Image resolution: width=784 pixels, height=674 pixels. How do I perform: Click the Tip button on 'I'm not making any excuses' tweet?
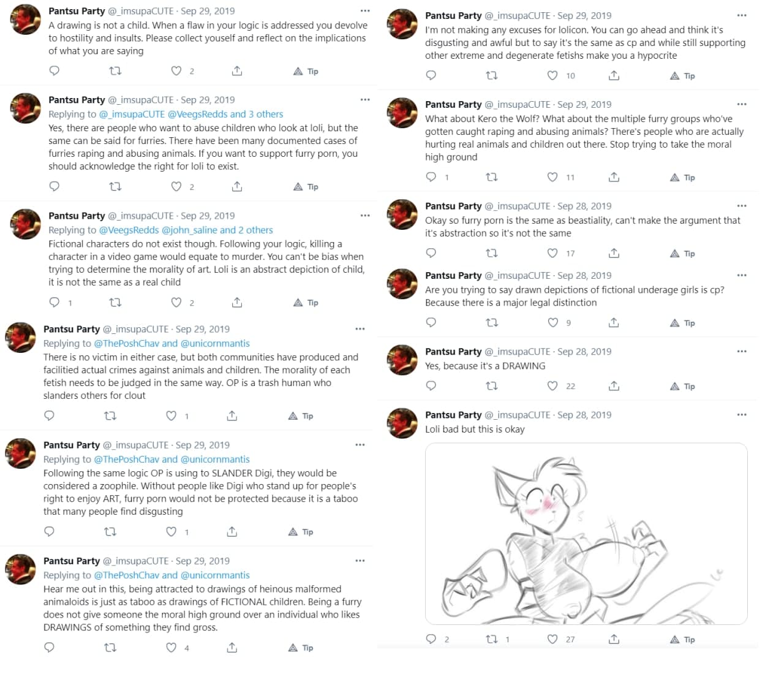(682, 76)
